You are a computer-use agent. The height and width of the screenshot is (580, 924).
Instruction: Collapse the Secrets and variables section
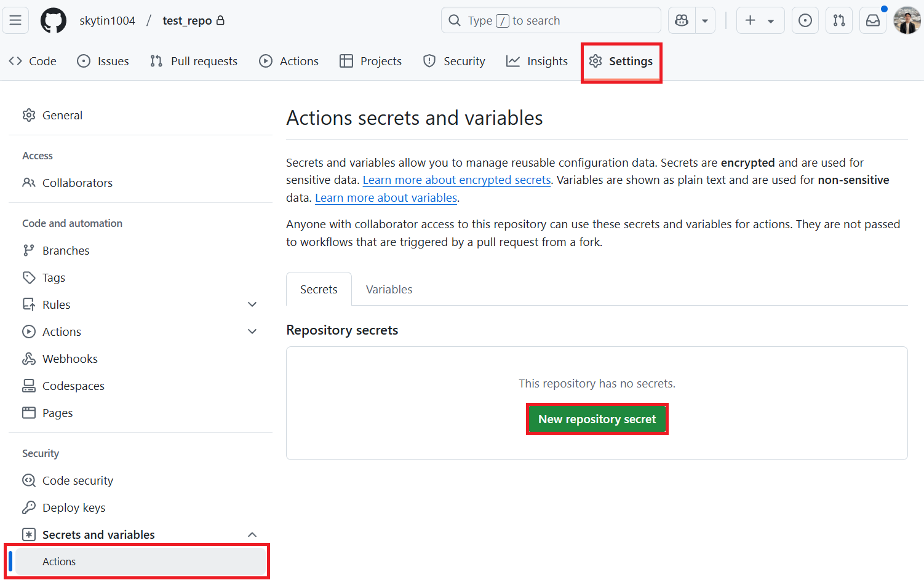[x=252, y=534]
